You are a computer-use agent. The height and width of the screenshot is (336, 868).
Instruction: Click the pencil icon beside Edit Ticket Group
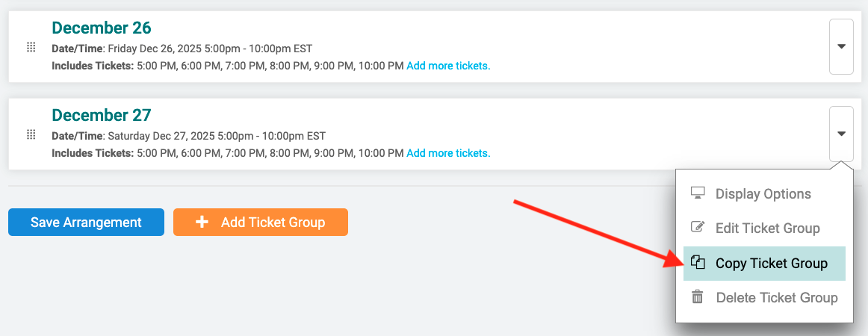(698, 227)
